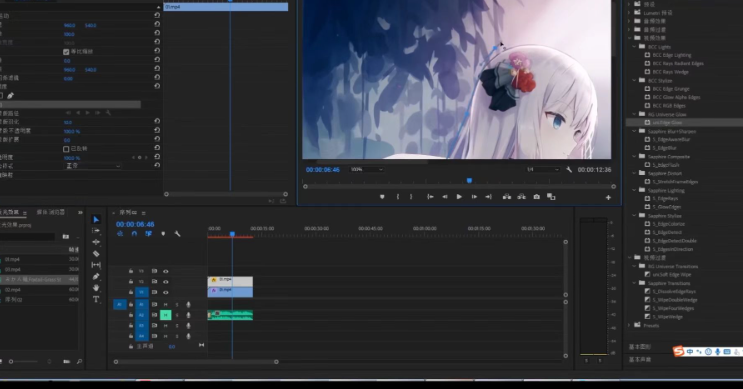Select the green audio clip on A2
This screenshot has width=743, height=389.
230,315
